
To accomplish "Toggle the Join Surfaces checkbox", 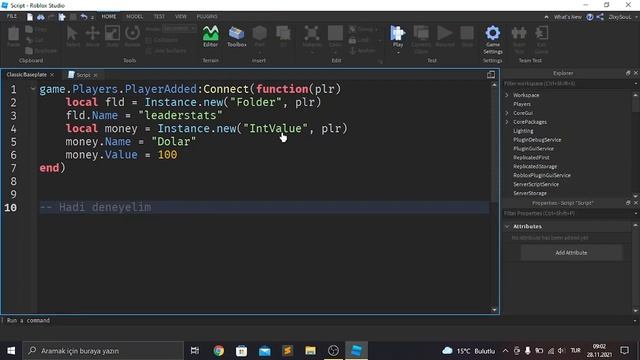I will pyautogui.click(x=149, y=51).
